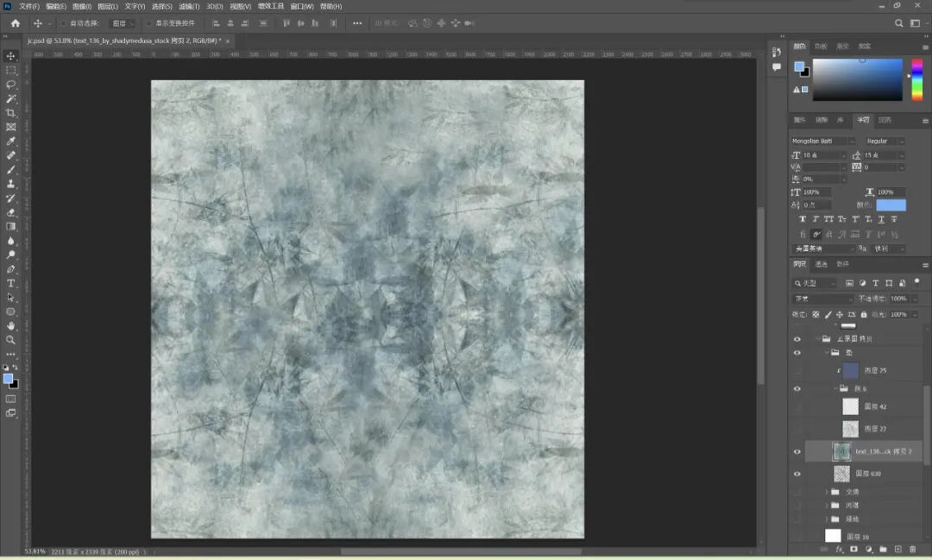This screenshot has height=560, width=932.
Task: Toggle visibility of the 组 6 group
Action: pos(797,389)
